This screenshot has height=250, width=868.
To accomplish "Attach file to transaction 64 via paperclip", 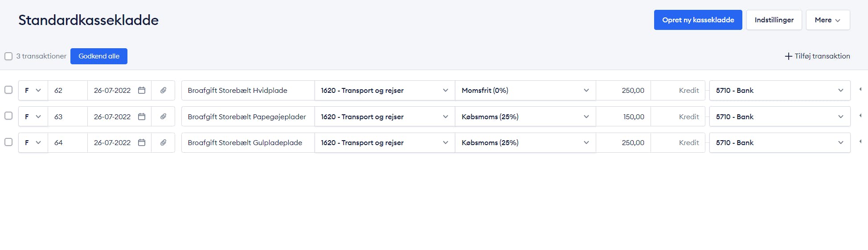I will tap(164, 142).
